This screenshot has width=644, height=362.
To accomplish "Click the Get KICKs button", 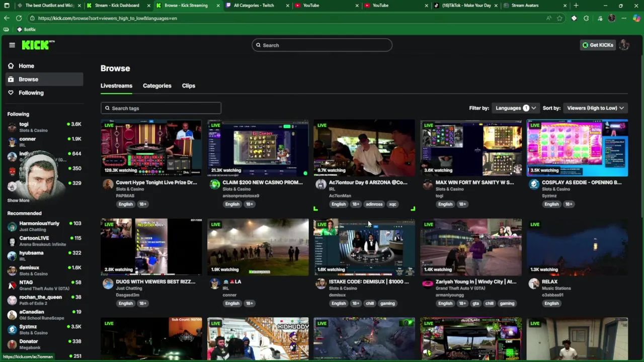I will click(598, 45).
